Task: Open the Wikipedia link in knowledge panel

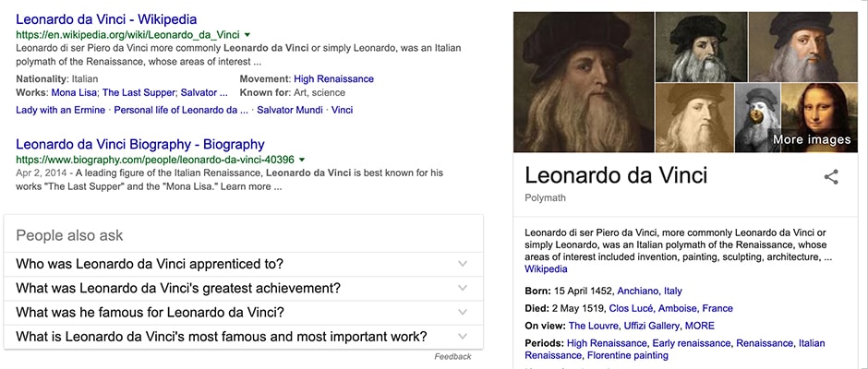Action: [x=546, y=269]
